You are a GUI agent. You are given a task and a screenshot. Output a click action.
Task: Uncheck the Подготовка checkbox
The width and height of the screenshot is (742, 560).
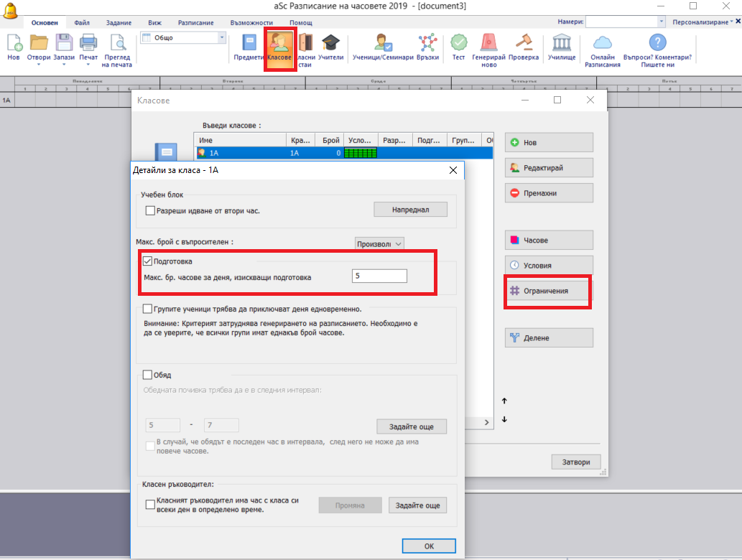click(x=149, y=261)
